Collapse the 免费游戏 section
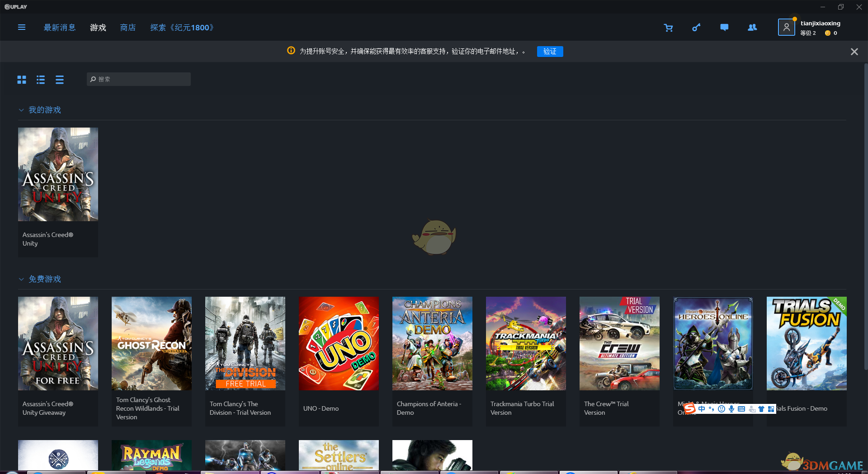868x474 pixels. [21, 279]
